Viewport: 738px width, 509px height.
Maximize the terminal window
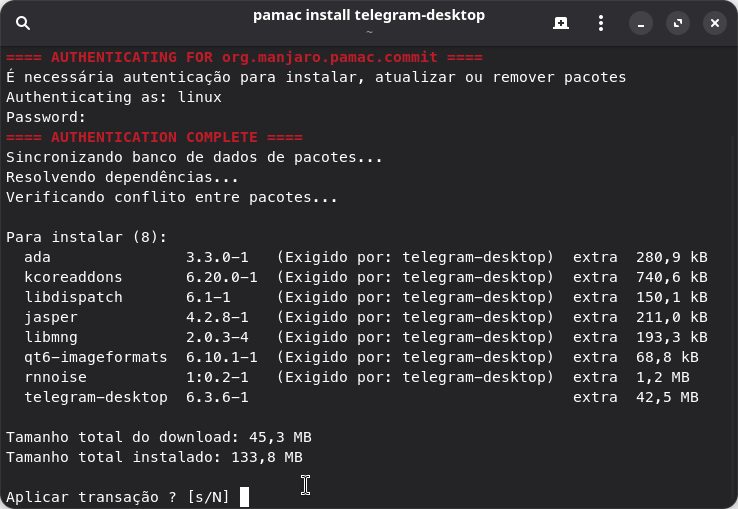[x=677, y=23]
